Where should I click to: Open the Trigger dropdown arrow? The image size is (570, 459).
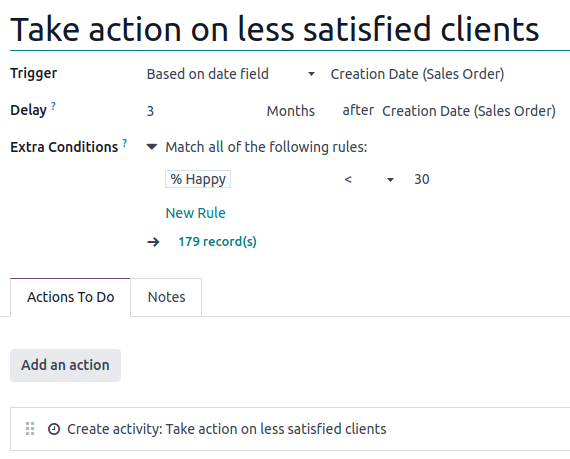point(311,74)
